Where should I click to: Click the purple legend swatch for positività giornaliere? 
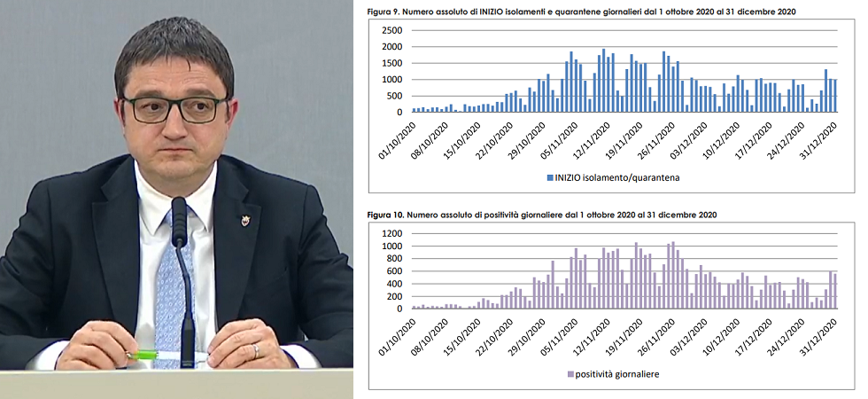click(570, 374)
